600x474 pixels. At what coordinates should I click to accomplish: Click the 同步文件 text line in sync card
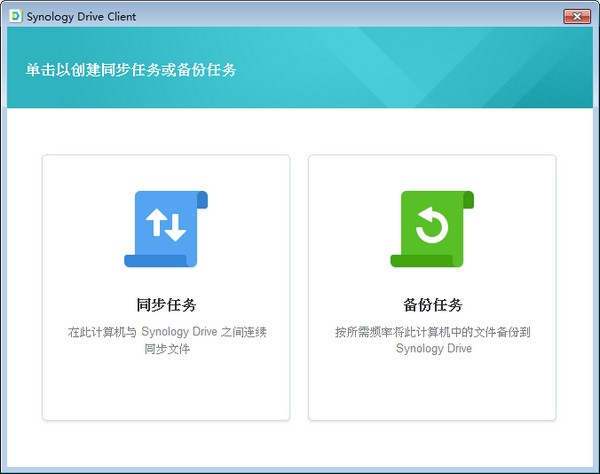(166, 349)
